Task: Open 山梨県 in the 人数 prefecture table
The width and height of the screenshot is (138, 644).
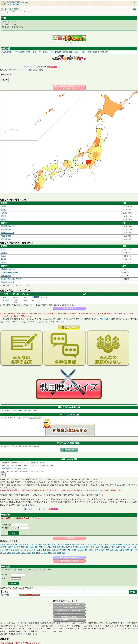Action: click(x=3, y=207)
